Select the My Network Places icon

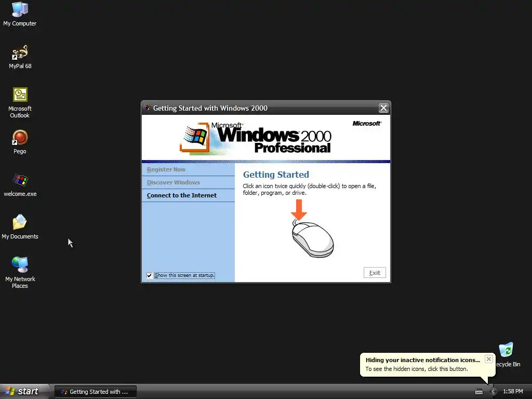coord(20,272)
